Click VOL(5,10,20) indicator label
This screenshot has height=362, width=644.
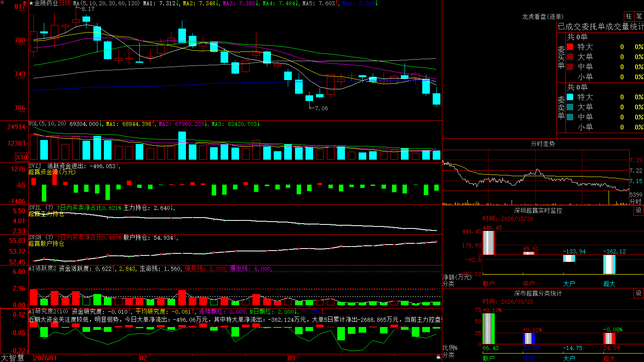click(x=47, y=123)
